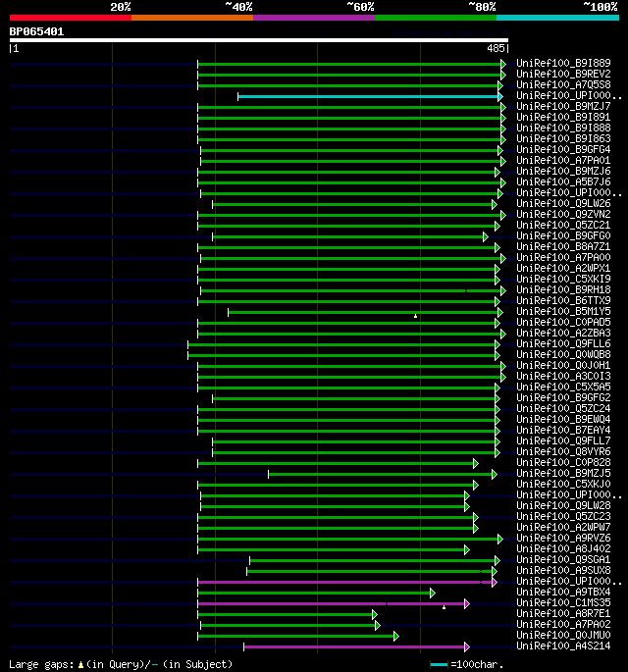
Task: Select the UniRef100_B6TTX9 label
Action: [x=563, y=301]
